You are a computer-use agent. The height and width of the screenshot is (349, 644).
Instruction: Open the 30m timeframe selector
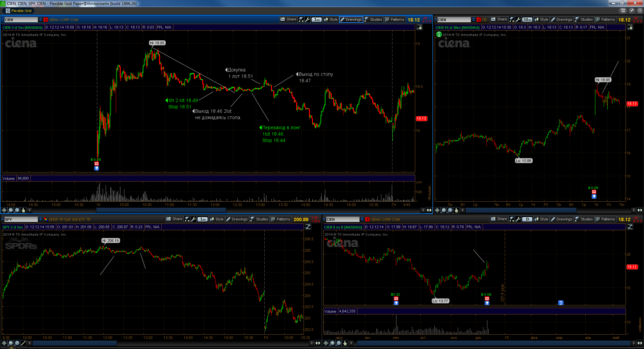(527, 19)
